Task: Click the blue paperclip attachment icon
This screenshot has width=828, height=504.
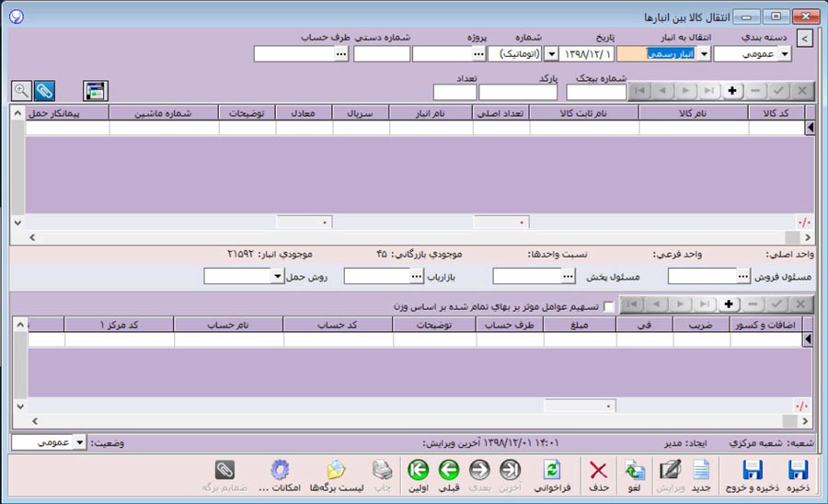Action: [45, 90]
